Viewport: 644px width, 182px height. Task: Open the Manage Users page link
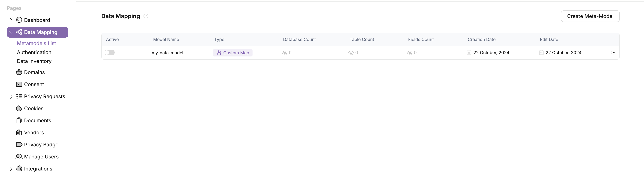coord(41,156)
